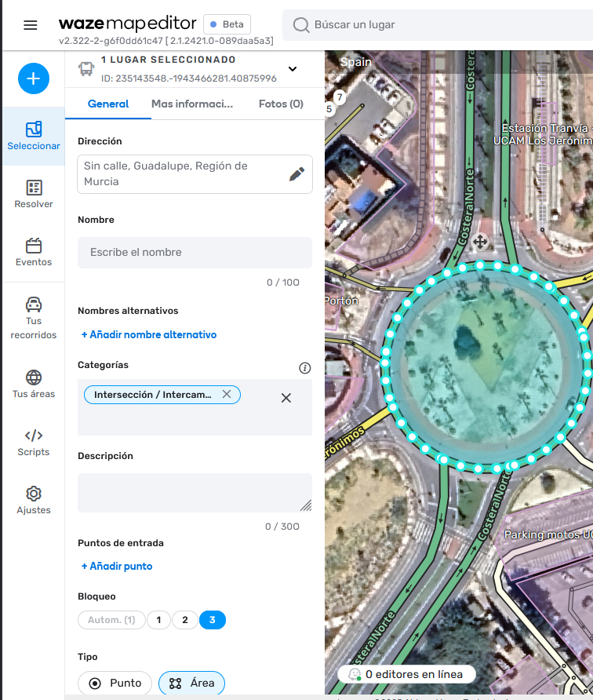Open the Seleccionar tool in sidebar

coord(34,137)
